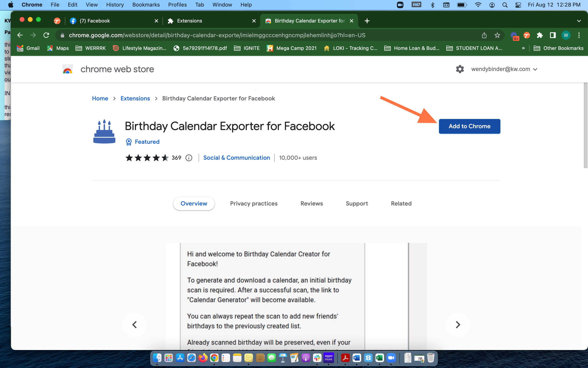
Task: Open the Other Bookmarks folder
Action: point(558,48)
